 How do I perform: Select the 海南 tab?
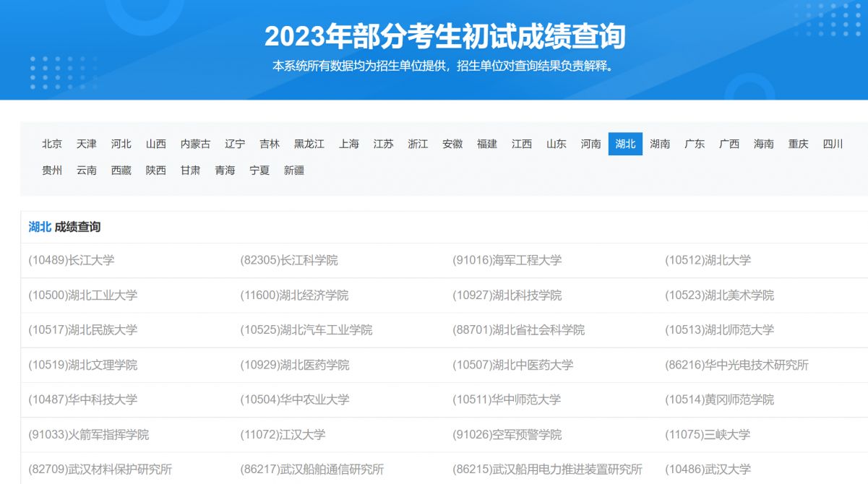click(764, 144)
